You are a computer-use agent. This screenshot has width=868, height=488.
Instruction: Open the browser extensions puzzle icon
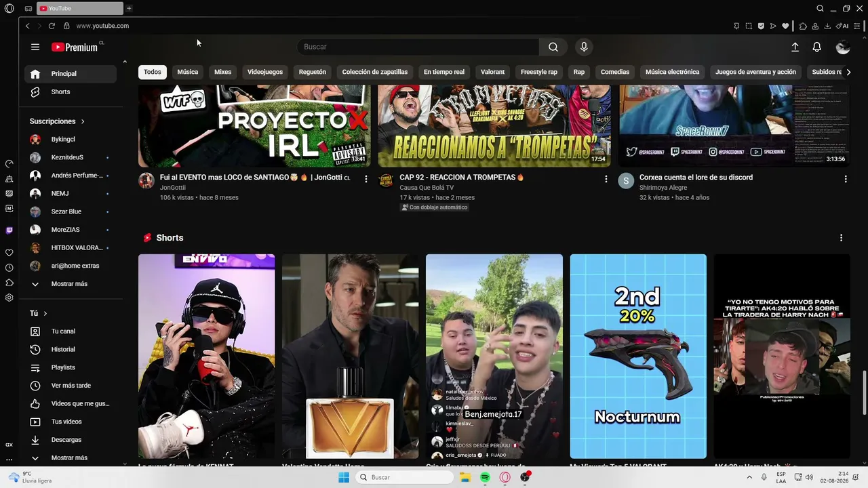pyautogui.click(x=803, y=26)
